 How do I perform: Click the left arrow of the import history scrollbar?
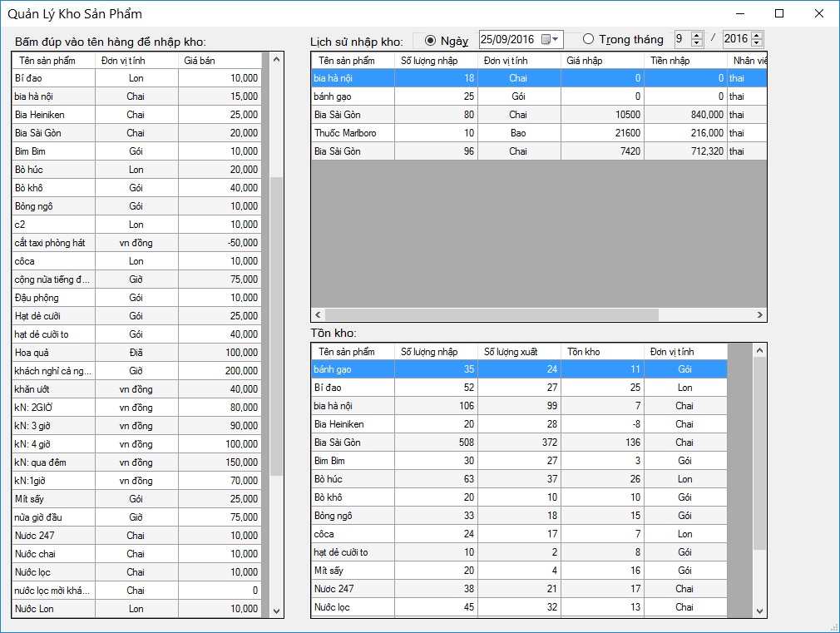pyautogui.click(x=319, y=314)
